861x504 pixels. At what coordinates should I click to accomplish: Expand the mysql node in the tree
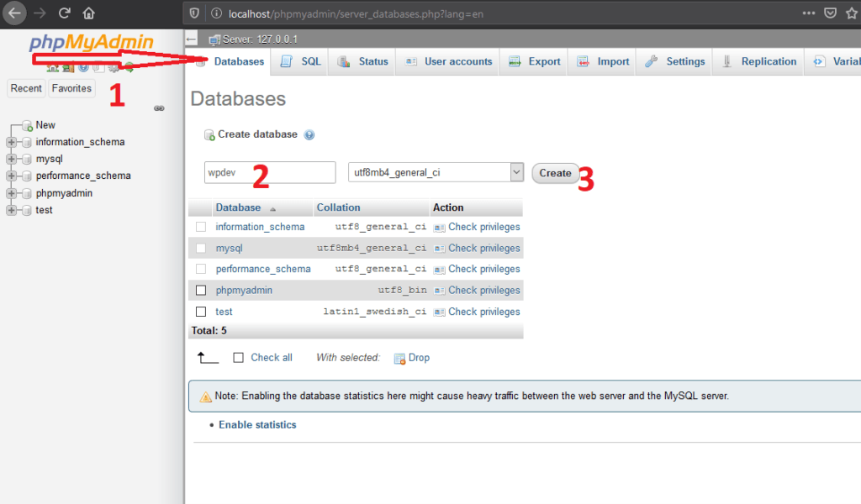click(11, 159)
